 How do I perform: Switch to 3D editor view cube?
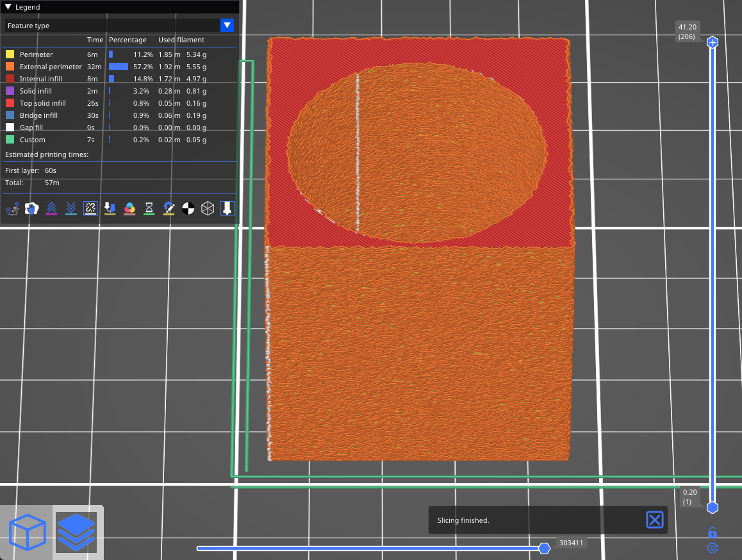28,532
